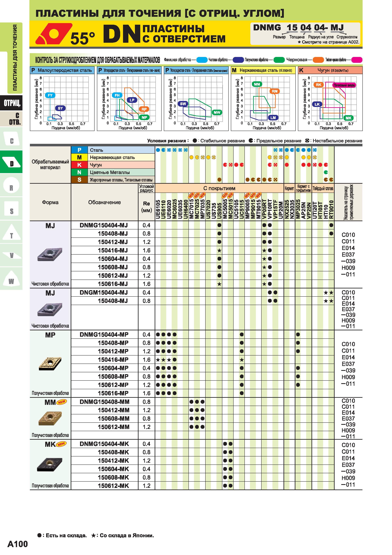Click the Твёрдый сплав column group header
The image size is (392, 555).
click(323, 188)
